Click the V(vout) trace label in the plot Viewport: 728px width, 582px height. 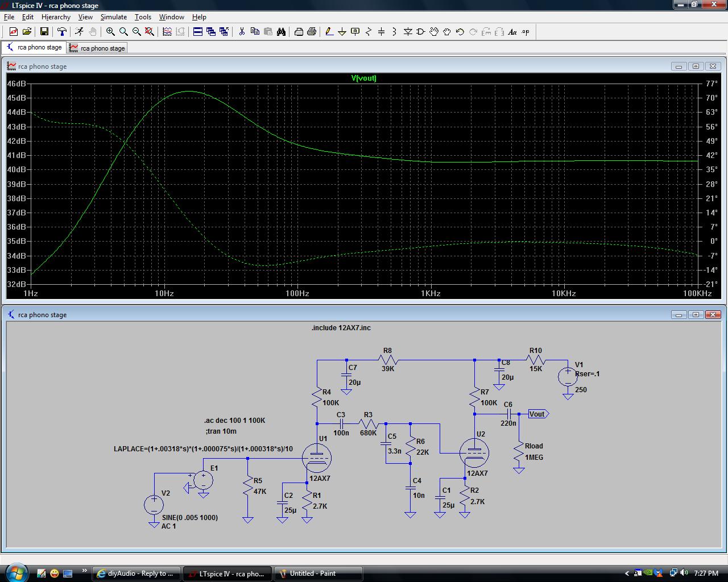point(364,78)
